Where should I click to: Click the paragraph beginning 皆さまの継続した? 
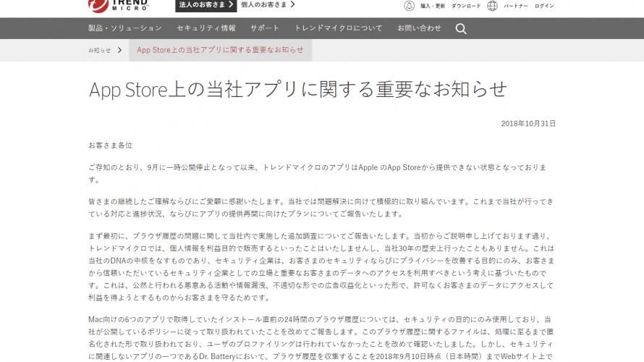[321, 208]
